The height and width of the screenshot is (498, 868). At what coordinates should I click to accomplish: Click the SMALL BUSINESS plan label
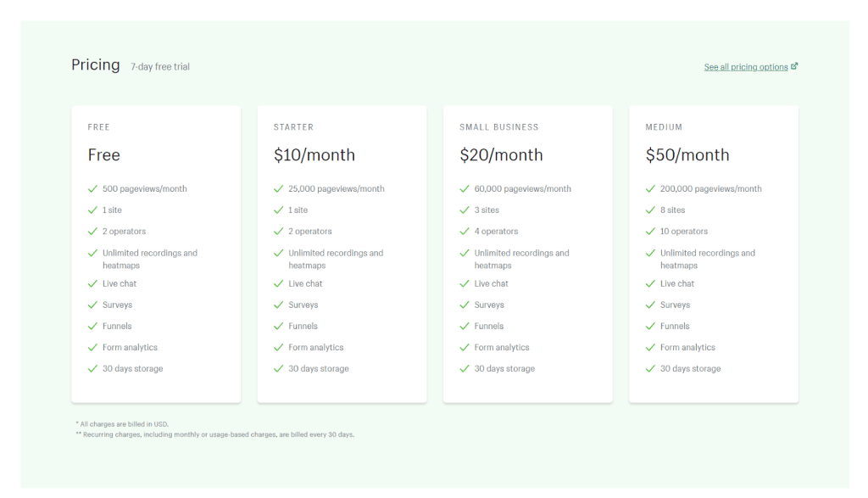point(498,127)
